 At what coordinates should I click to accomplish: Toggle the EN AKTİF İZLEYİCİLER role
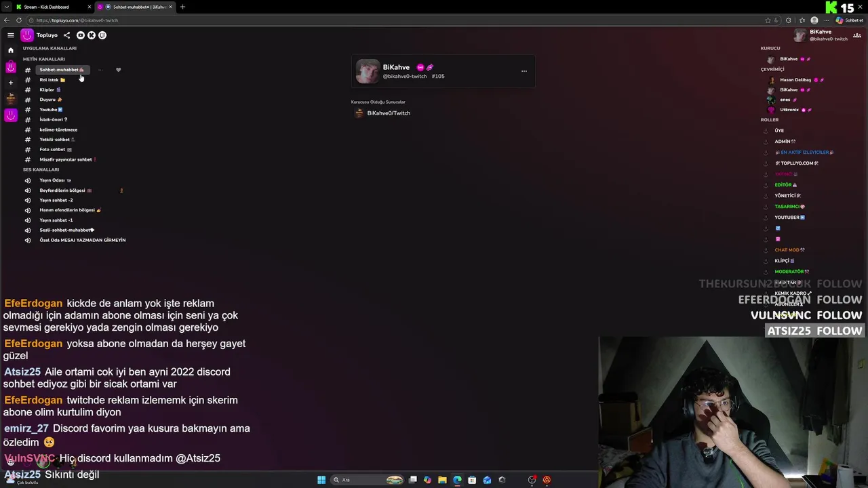(x=804, y=152)
